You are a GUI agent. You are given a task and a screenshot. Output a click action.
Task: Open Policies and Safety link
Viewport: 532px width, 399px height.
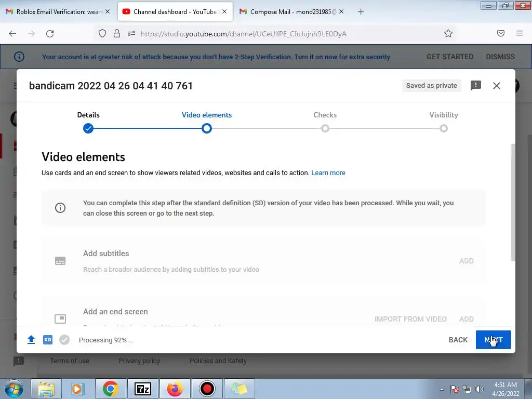(218, 361)
